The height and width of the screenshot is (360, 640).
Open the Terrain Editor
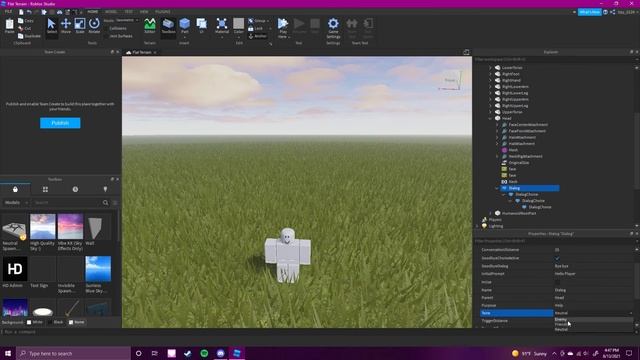tap(150, 26)
